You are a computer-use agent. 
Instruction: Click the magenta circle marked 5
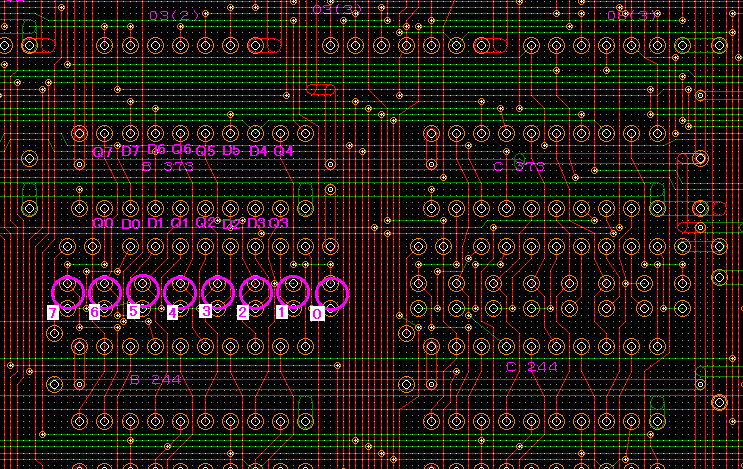point(143,291)
